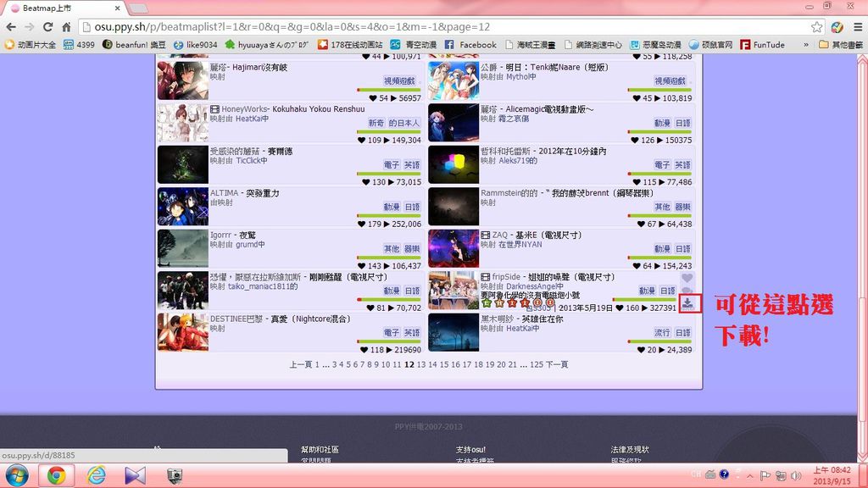Switch to the Beatmap上市 browser tab
Image resolution: width=868 pixels, height=488 pixels.
point(64,8)
